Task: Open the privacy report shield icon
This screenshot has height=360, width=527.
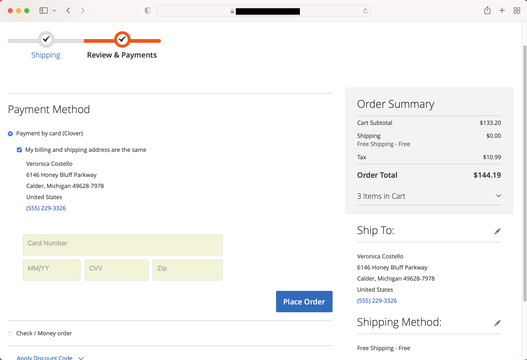Action: (147, 11)
